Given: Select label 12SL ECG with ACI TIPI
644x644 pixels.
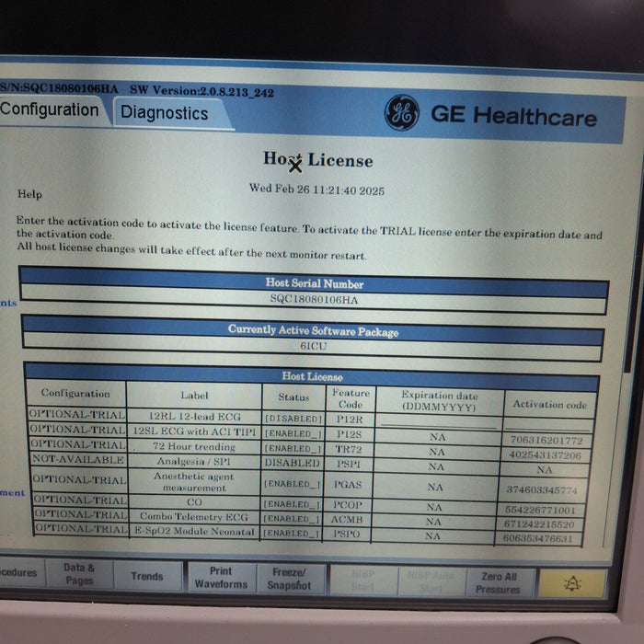Looking at the screenshot, I should point(194,431).
